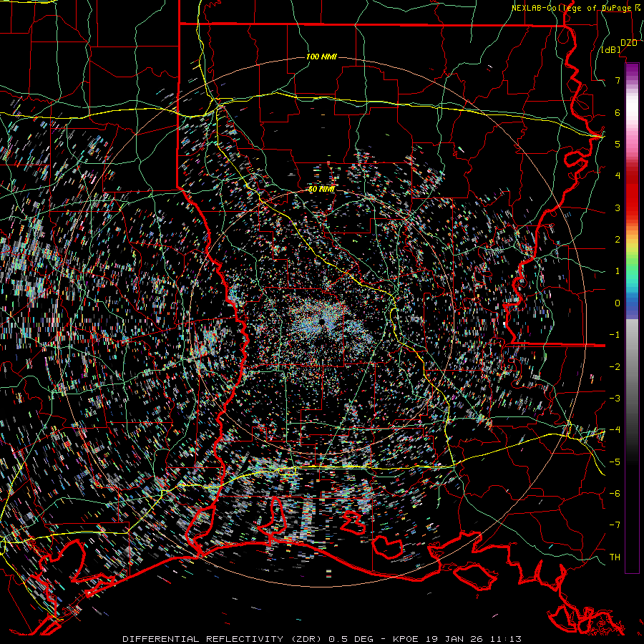This screenshot has height=644, width=644.
Task: Click the 0 dB tick label
Action: pos(618,303)
